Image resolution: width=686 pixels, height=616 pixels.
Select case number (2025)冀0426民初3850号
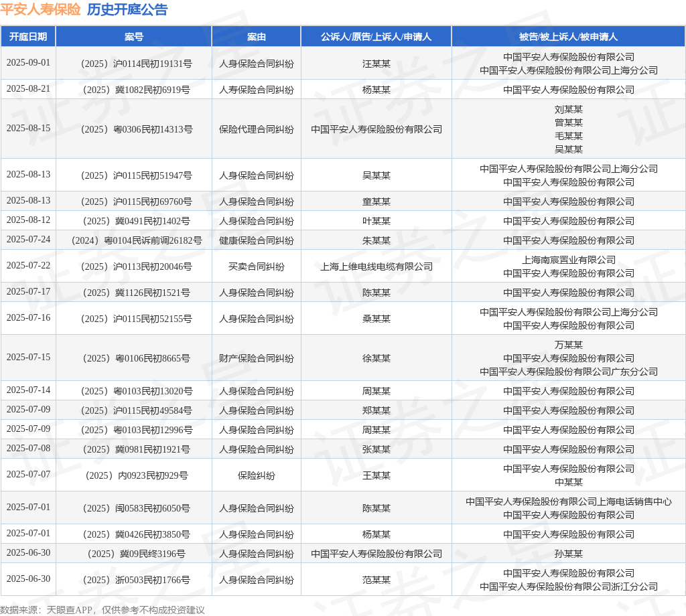point(137,534)
